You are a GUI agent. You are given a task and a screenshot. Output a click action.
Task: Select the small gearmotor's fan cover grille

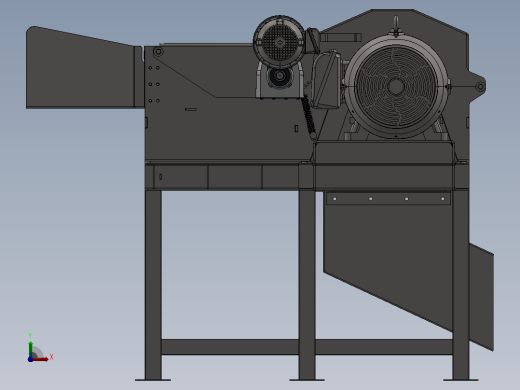click(x=279, y=42)
